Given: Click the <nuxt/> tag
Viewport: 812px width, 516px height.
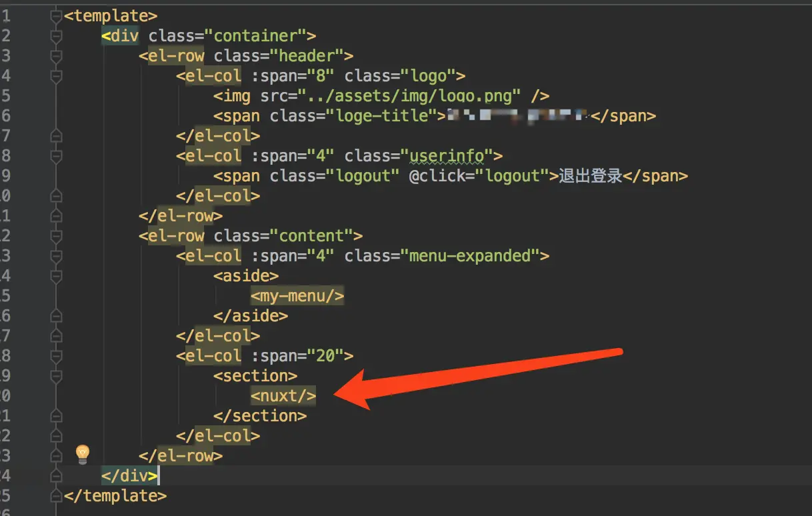Looking at the screenshot, I should tap(283, 396).
